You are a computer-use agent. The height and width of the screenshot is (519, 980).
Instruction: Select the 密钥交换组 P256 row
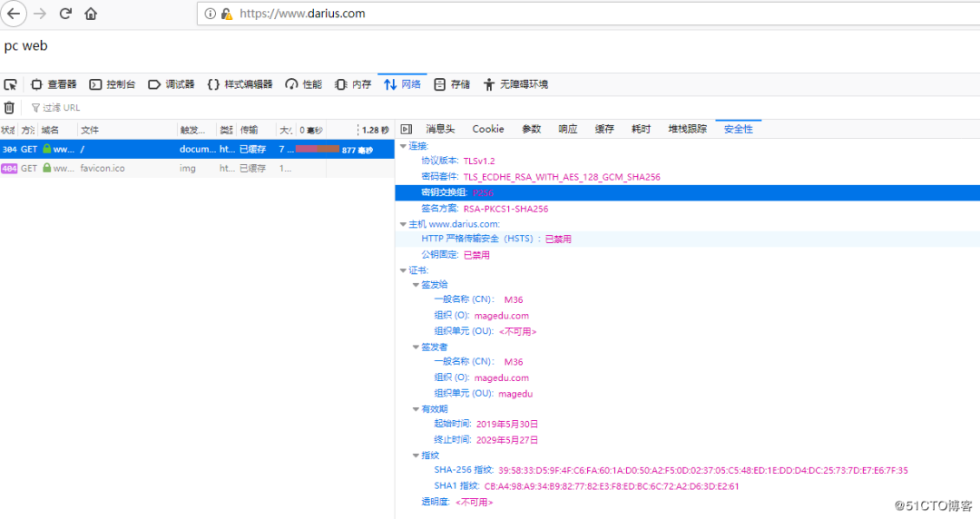tap(688, 192)
